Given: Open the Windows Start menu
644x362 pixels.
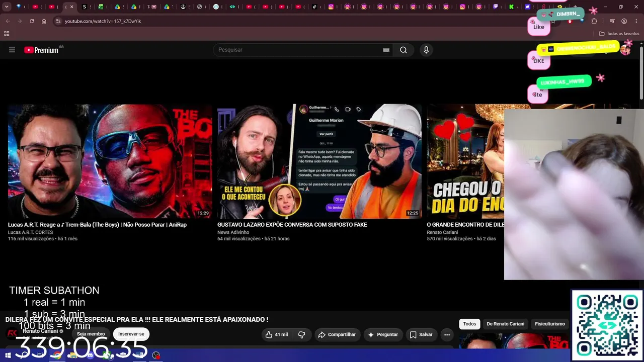Looking at the screenshot, I should pyautogui.click(x=8, y=355).
